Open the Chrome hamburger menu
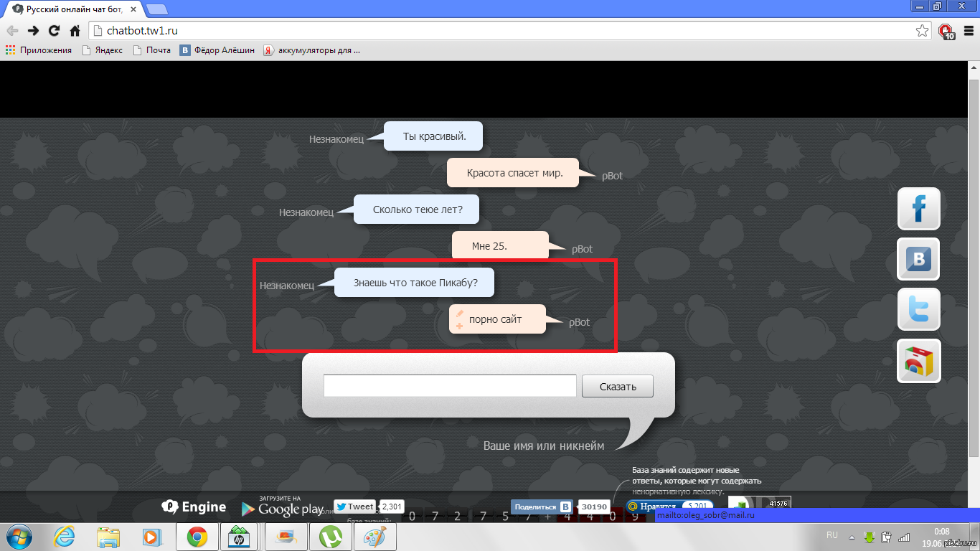 click(x=968, y=31)
